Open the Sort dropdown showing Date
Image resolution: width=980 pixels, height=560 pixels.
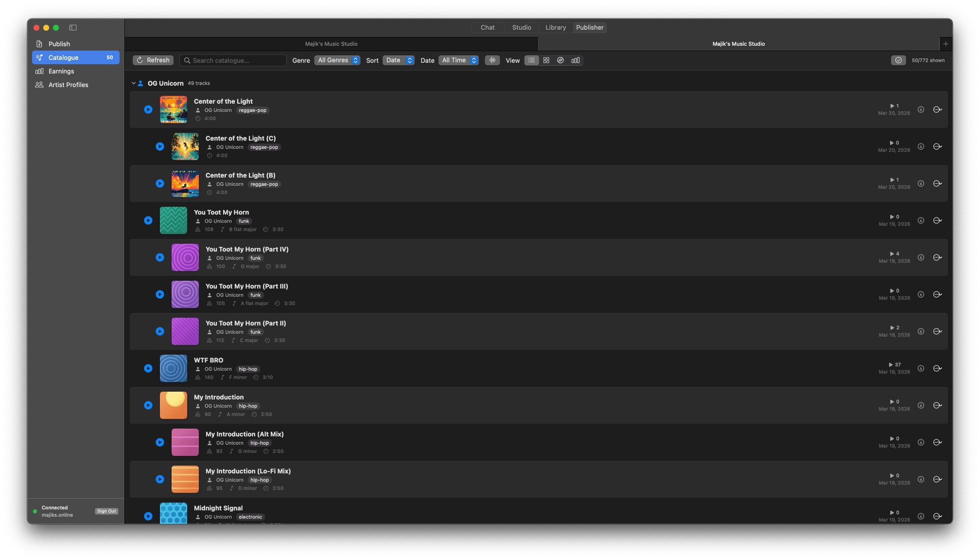[399, 60]
